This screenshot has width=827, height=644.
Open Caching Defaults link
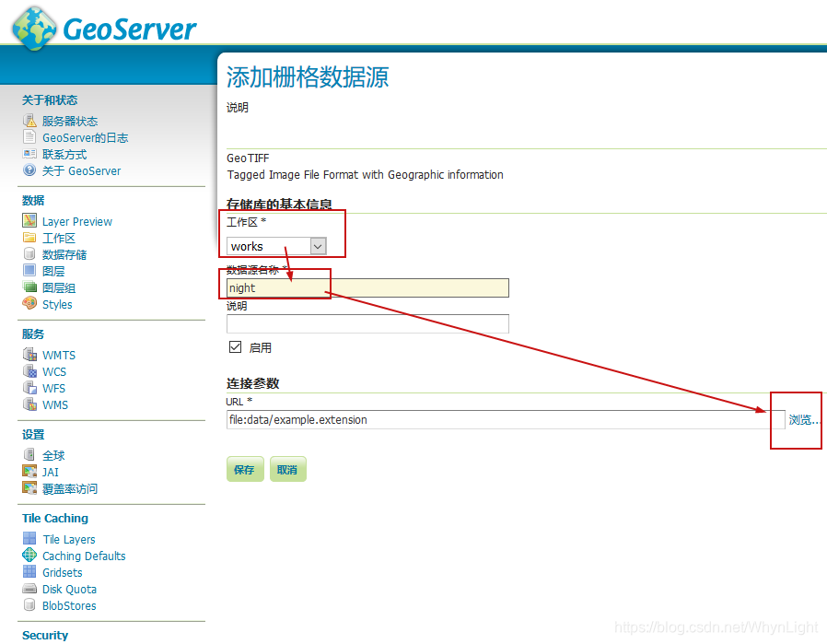[84, 556]
